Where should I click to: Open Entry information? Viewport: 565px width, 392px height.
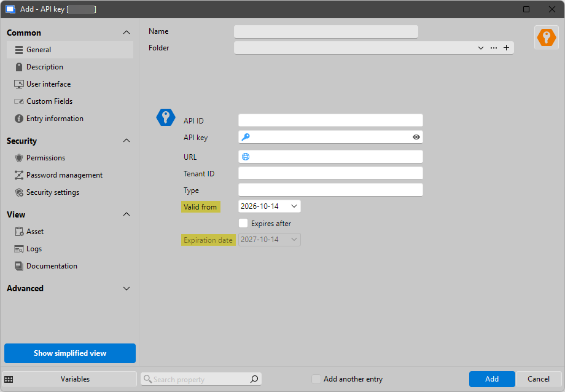[70, 119]
